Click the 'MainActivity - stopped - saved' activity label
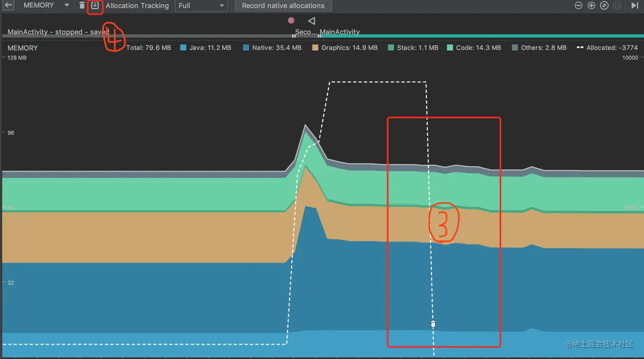This screenshot has width=644, height=359. pos(58,32)
